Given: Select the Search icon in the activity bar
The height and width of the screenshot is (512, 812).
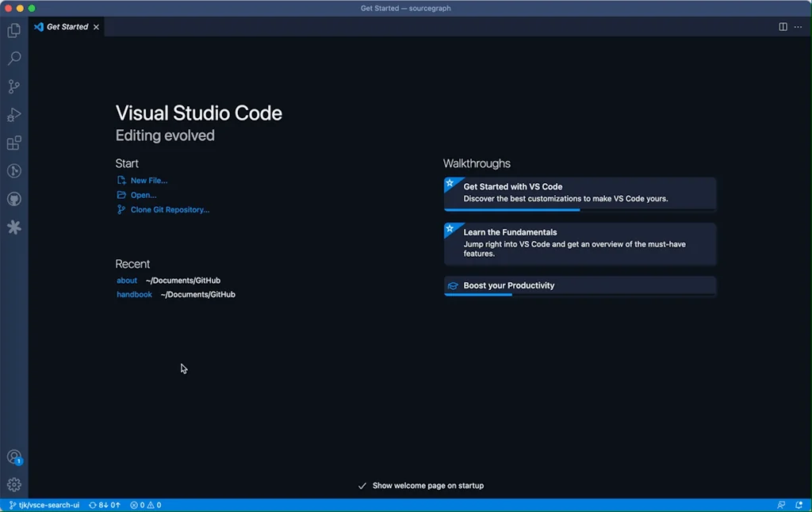Looking at the screenshot, I should pyautogui.click(x=13, y=58).
